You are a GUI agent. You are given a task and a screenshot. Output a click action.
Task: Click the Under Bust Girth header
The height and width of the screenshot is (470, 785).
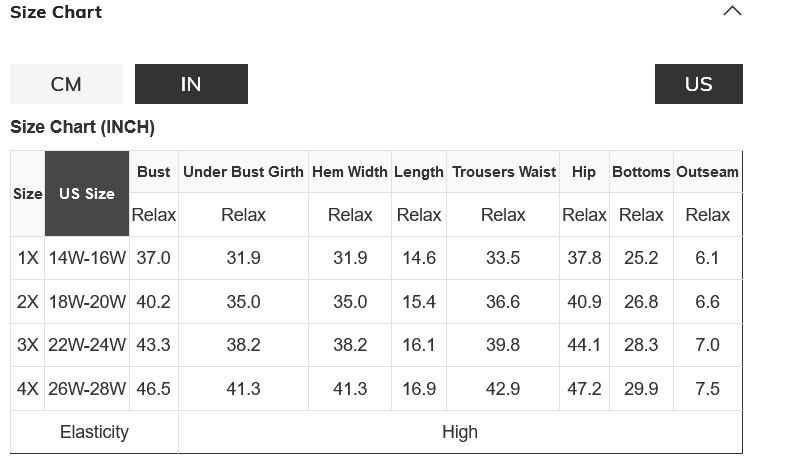(243, 172)
